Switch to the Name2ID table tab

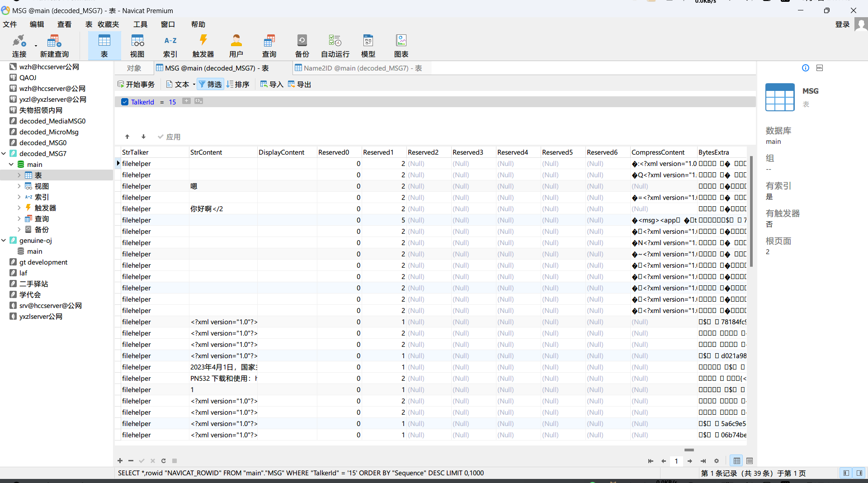358,68
